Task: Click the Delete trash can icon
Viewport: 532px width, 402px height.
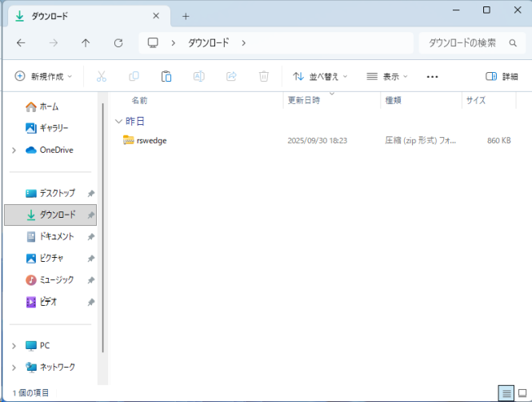Action: click(x=263, y=76)
